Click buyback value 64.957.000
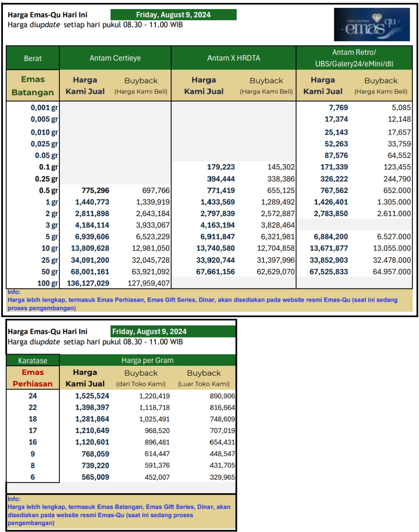419x532 pixels. pyautogui.click(x=392, y=272)
